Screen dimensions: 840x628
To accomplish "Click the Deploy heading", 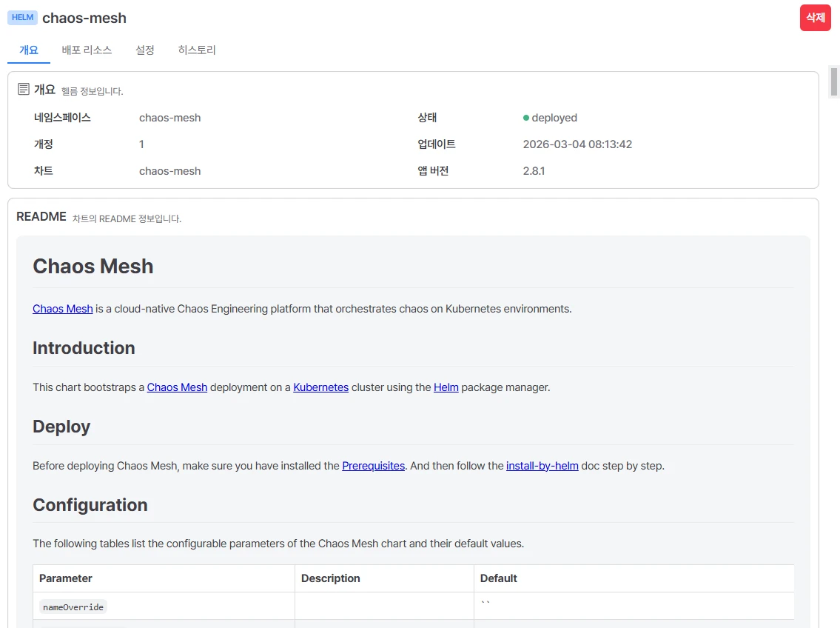I will [61, 427].
